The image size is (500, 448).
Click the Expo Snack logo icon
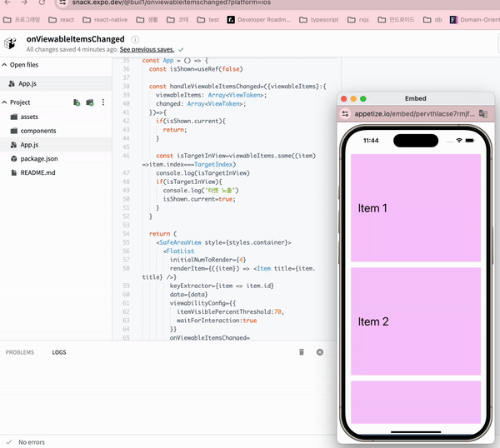(11, 43)
